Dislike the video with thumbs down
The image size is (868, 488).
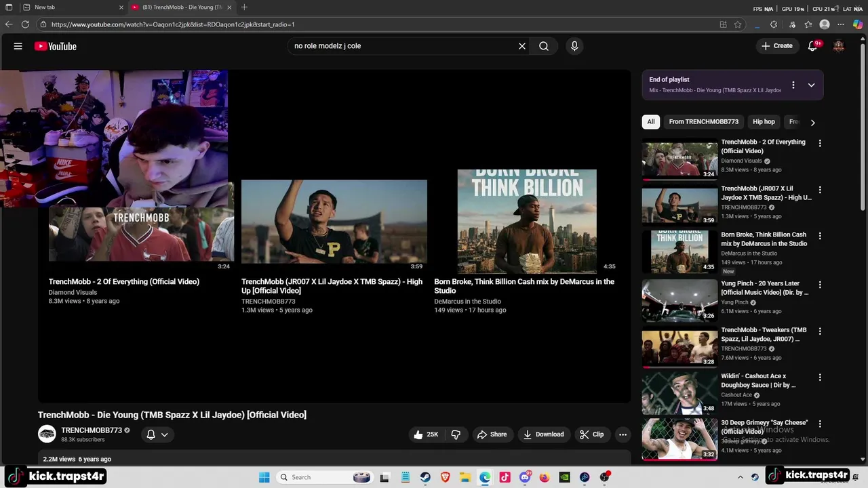tap(456, 434)
